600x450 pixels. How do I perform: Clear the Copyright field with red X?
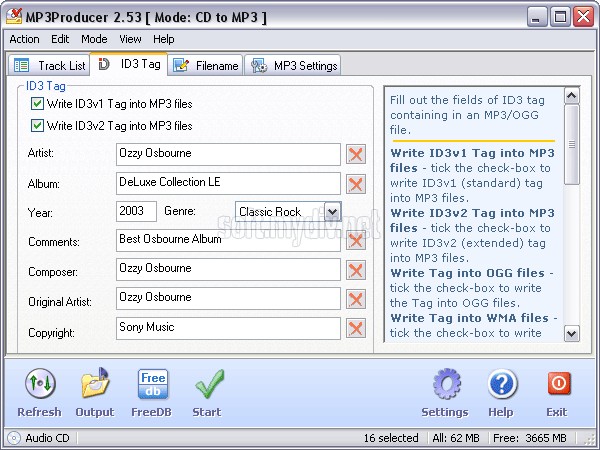(356, 328)
